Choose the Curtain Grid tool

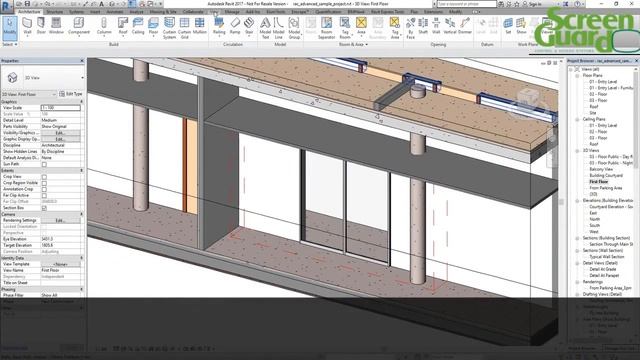pyautogui.click(x=184, y=28)
